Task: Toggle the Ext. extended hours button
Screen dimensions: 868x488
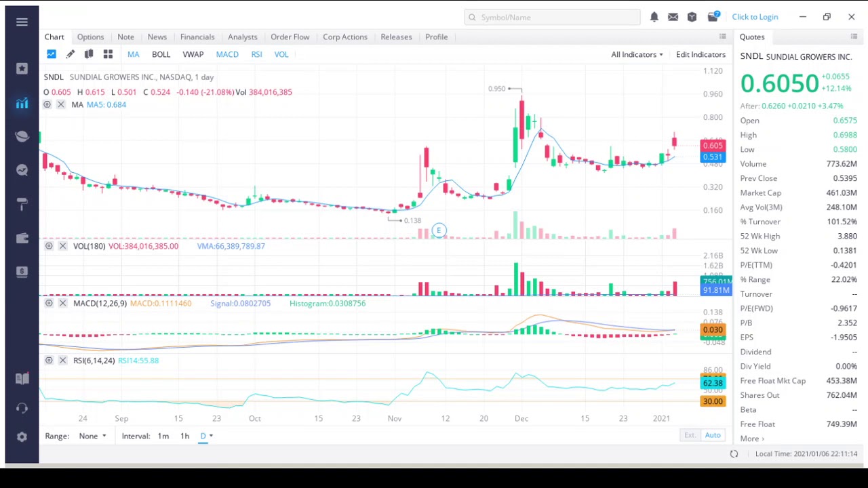Action: tap(690, 435)
